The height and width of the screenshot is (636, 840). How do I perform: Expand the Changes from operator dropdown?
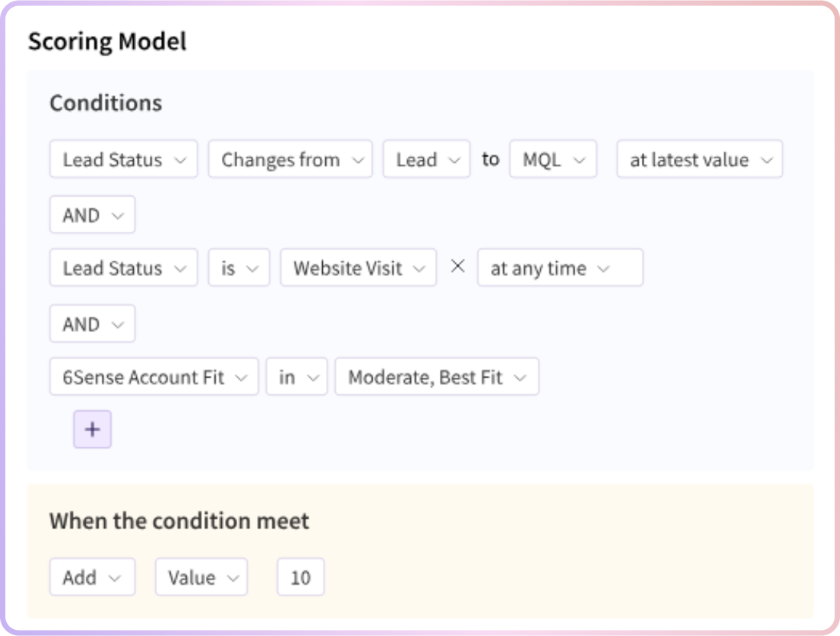tap(291, 159)
